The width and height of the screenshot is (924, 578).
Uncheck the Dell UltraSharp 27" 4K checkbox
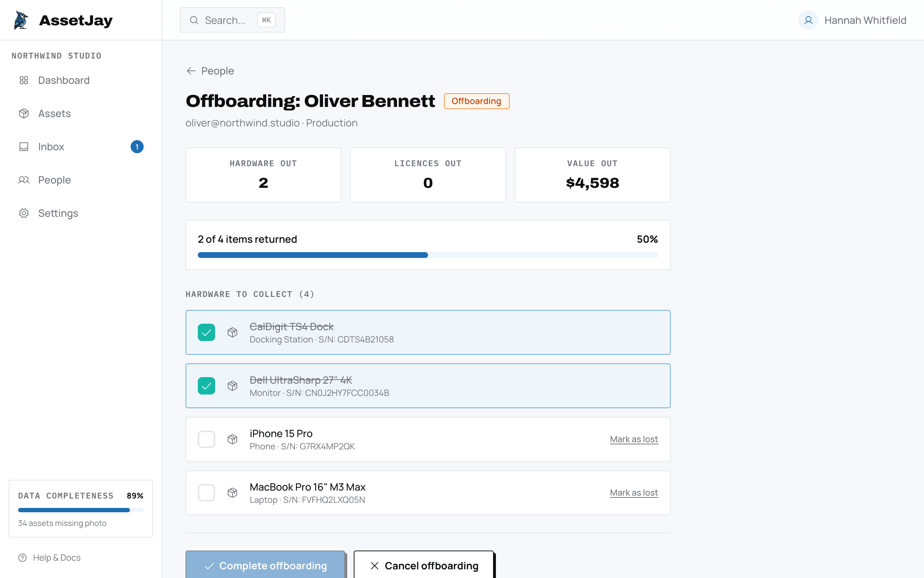tap(206, 386)
